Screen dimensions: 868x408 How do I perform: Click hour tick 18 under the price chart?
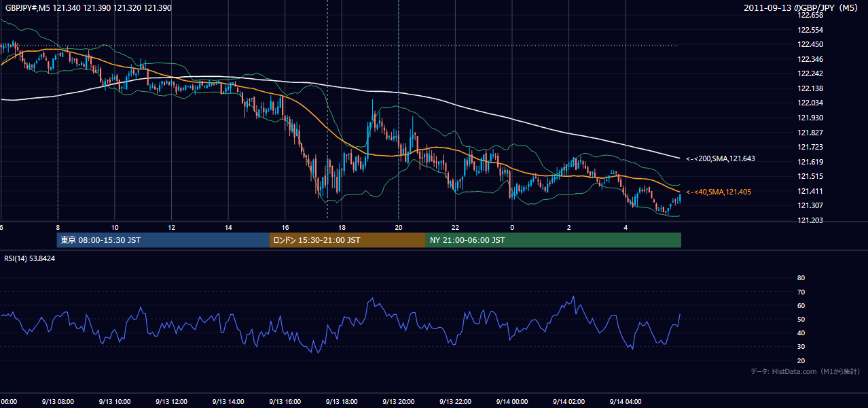click(x=342, y=227)
